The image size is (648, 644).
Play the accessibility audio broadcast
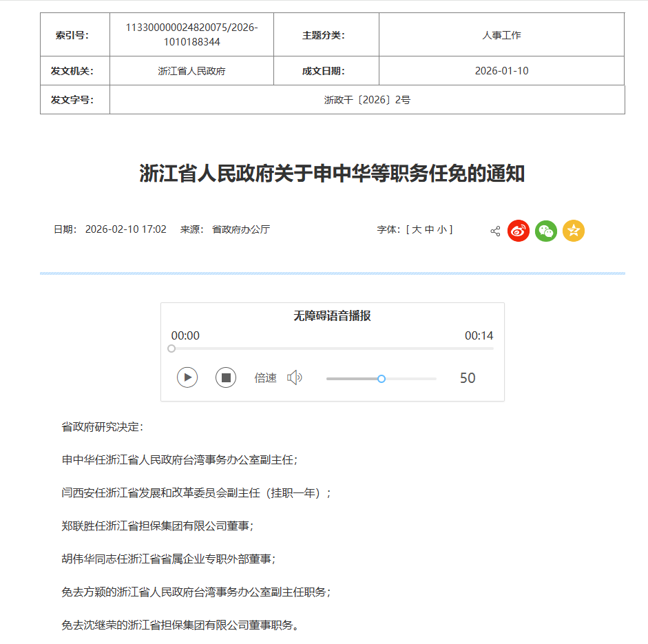(x=187, y=377)
